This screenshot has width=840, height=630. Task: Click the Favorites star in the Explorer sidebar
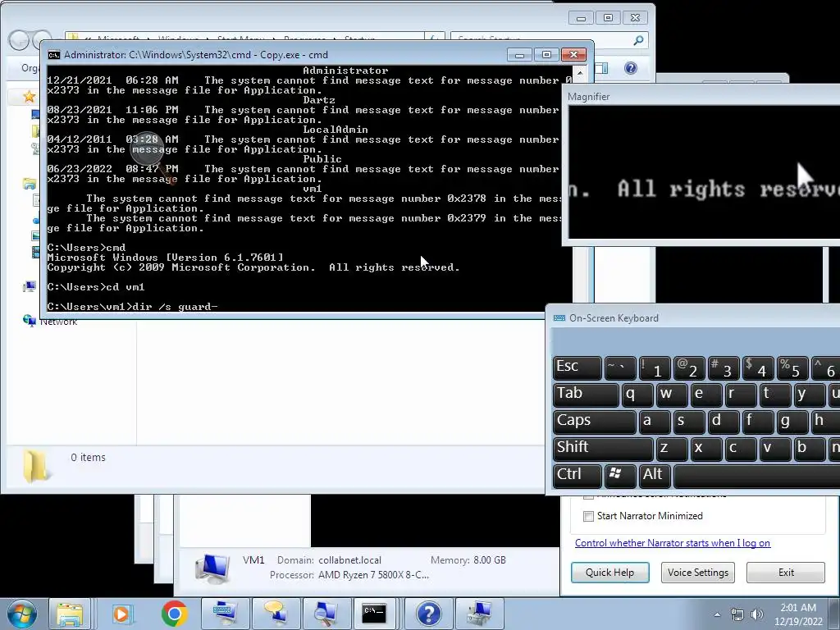pos(29,97)
